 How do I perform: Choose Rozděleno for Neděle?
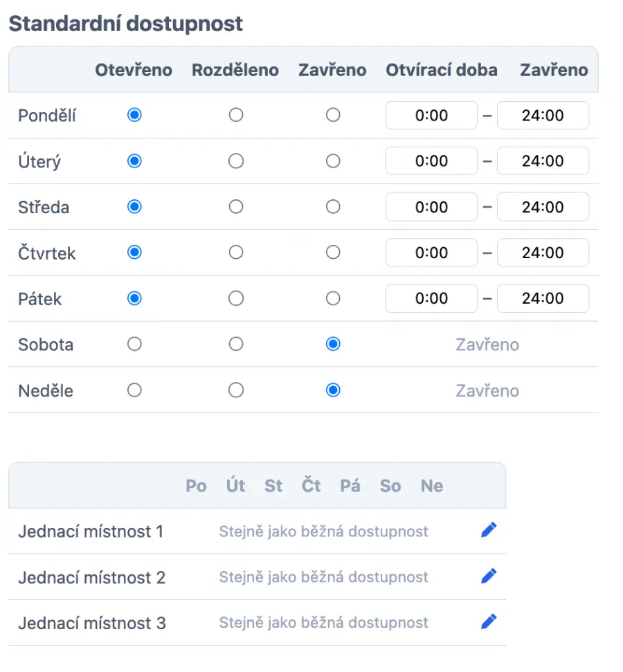point(236,390)
